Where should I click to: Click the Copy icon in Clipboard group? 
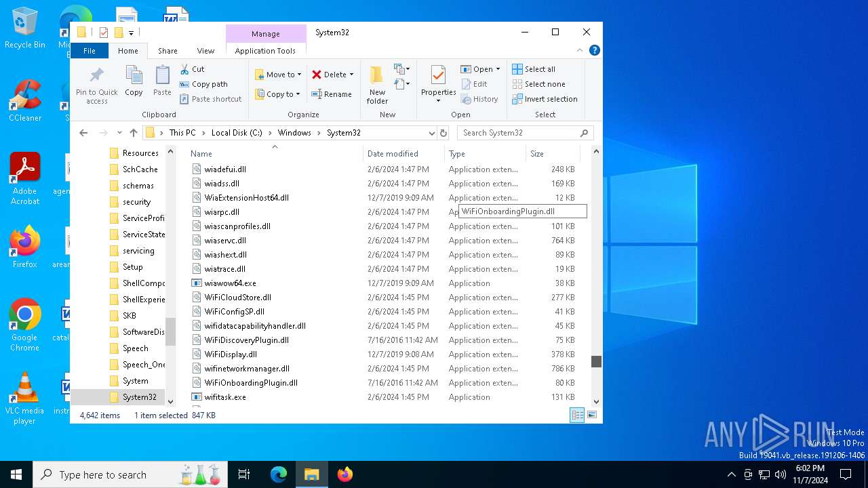[134, 81]
